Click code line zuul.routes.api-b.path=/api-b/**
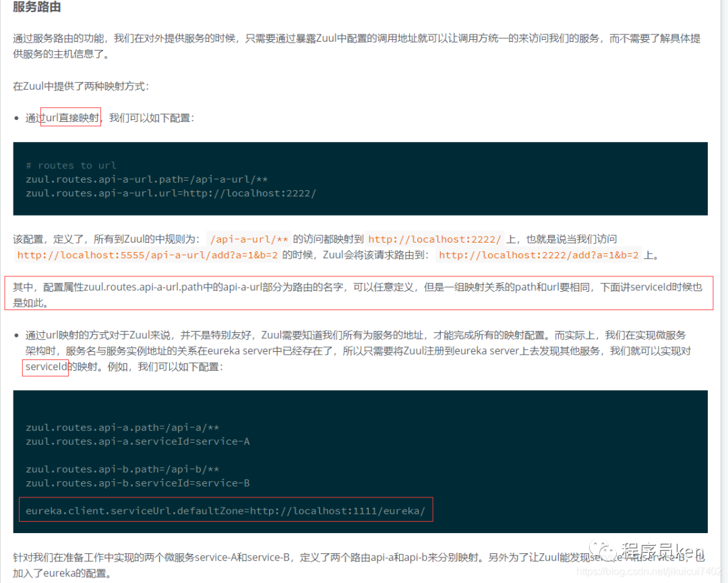 [x=122, y=469]
